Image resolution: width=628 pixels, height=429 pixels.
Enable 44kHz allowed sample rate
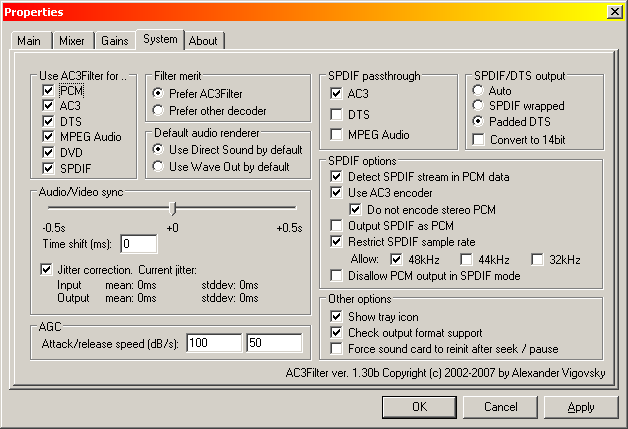[x=466, y=260]
